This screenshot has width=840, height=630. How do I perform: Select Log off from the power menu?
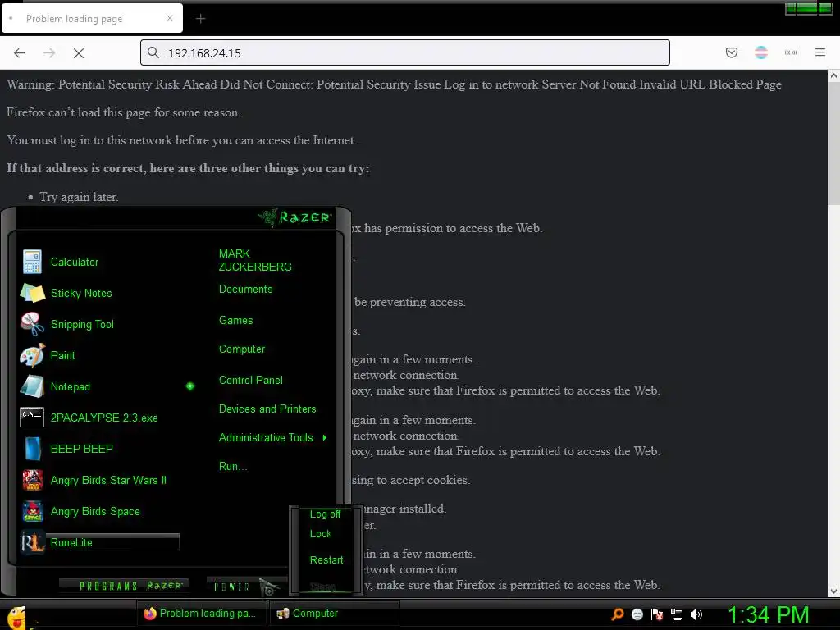325,514
